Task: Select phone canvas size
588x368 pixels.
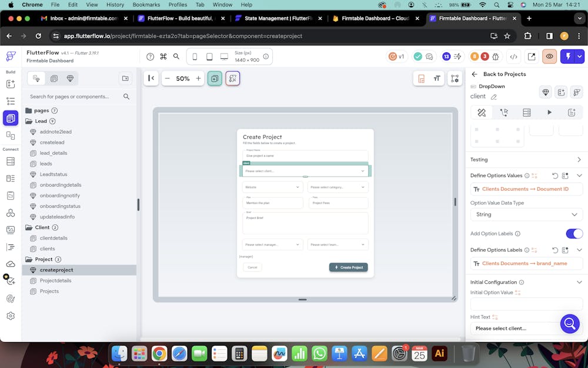Action: (195, 57)
